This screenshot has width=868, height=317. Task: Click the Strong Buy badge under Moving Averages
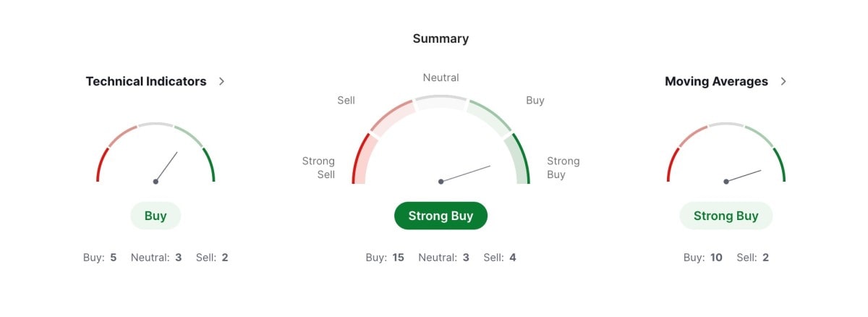[726, 216]
